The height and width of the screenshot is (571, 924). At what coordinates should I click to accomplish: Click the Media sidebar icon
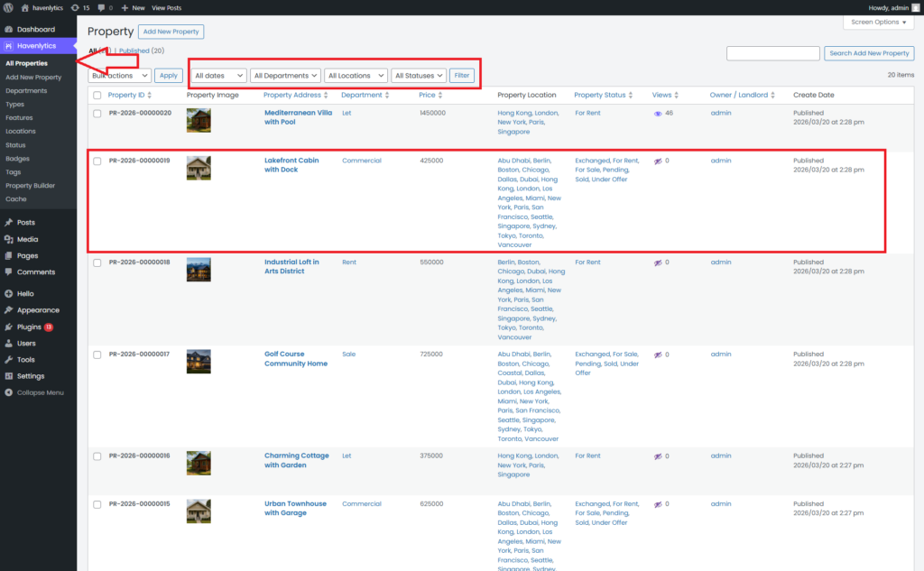(8, 240)
